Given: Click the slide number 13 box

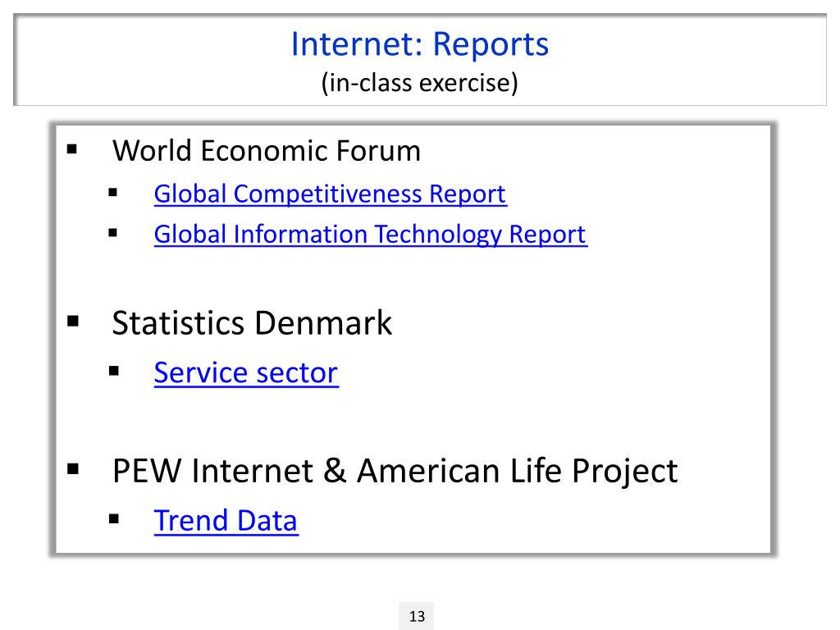Looking at the screenshot, I should pyautogui.click(x=417, y=616).
